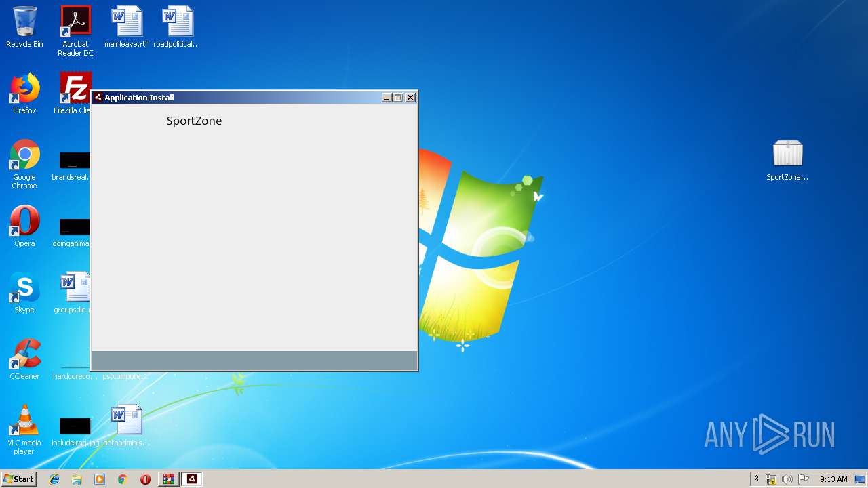868x488 pixels.
Task: Launch VLC media player shortcut
Action: (24, 430)
